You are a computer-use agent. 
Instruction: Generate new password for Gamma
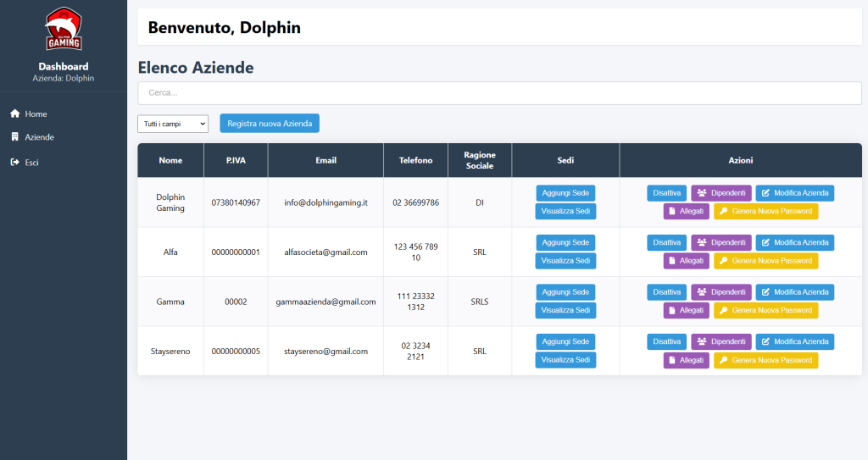(x=765, y=310)
